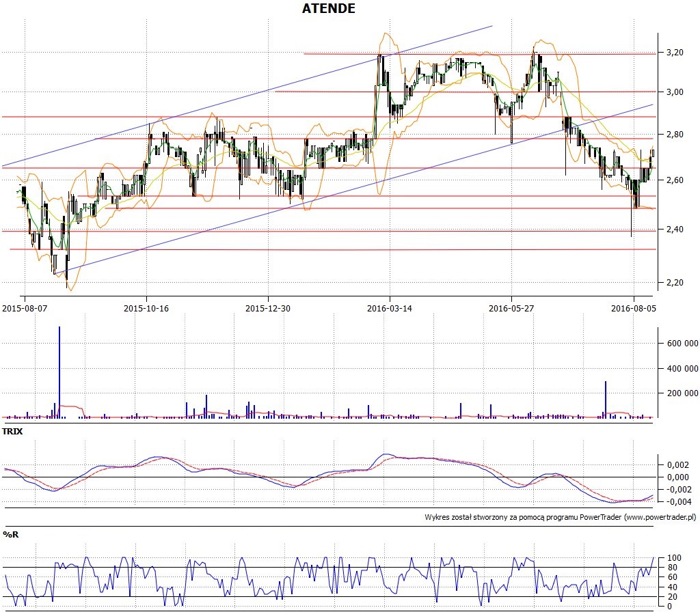700x612 pixels.
Task: Click the 20 level on %R axis
Action: [673, 597]
